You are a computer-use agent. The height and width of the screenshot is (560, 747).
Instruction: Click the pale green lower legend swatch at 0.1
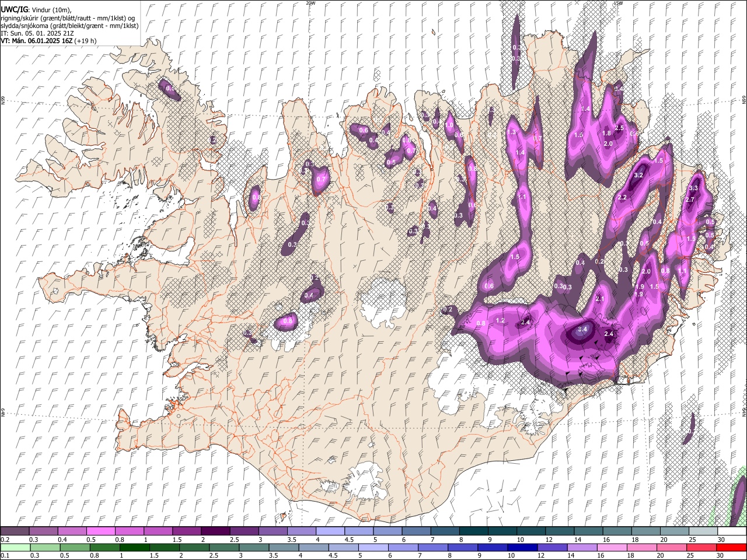point(15,547)
